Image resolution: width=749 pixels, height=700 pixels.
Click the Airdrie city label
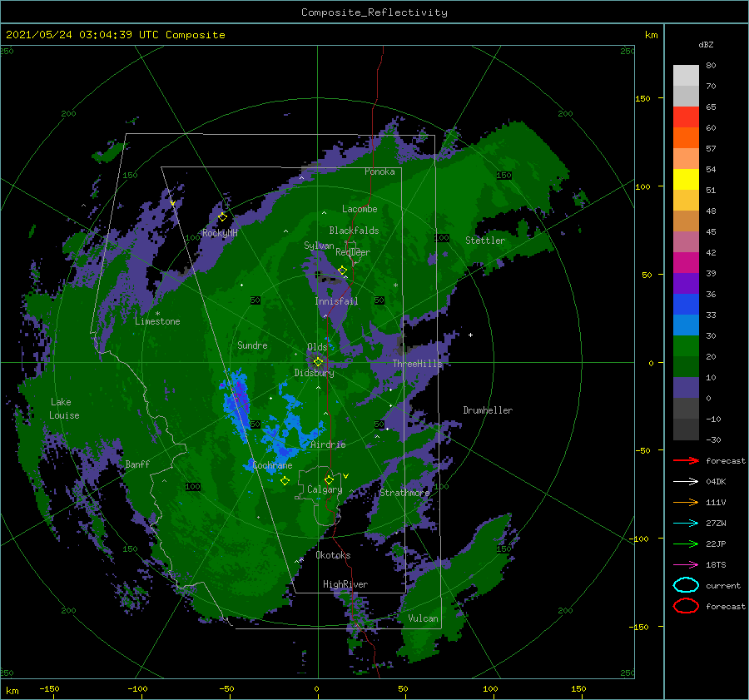pyautogui.click(x=328, y=444)
